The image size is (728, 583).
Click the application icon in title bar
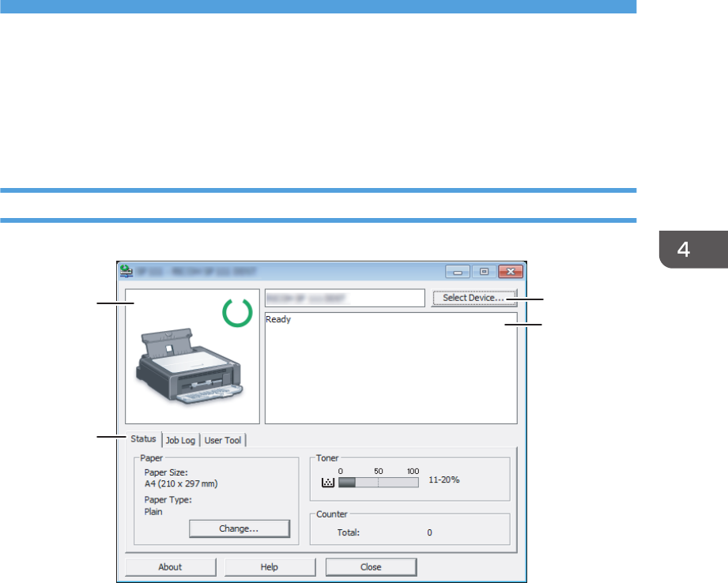tap(126, 271)
